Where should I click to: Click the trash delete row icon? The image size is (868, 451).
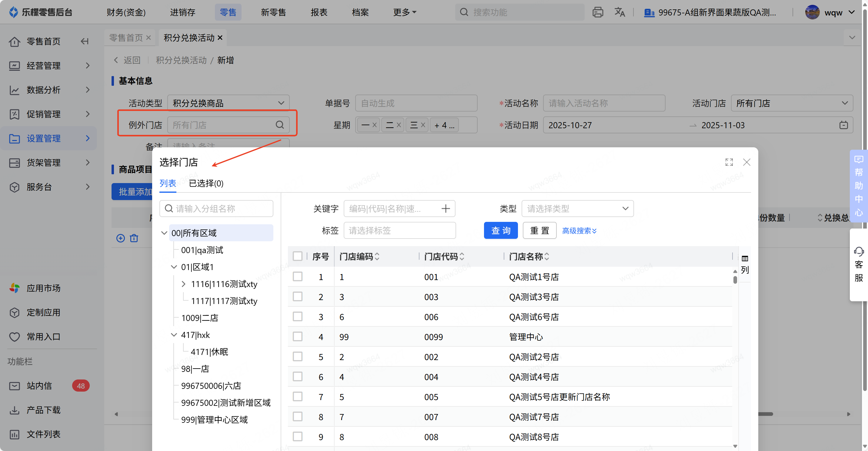tap(134, 238)
